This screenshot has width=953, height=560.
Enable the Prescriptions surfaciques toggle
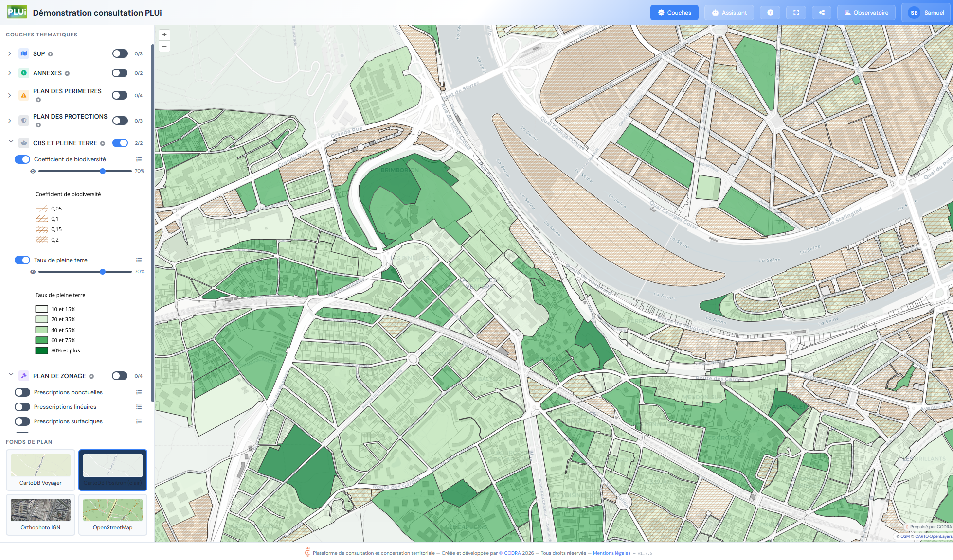click(x=22, y=421)
